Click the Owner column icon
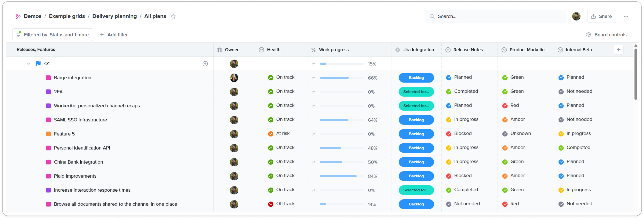Viewport: 644px width, 219px height. pos(219,50)
